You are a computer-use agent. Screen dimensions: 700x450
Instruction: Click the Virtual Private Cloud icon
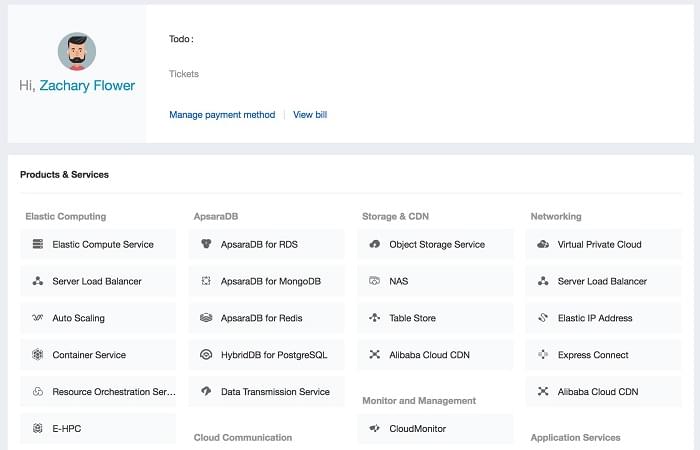pos(543,244)
